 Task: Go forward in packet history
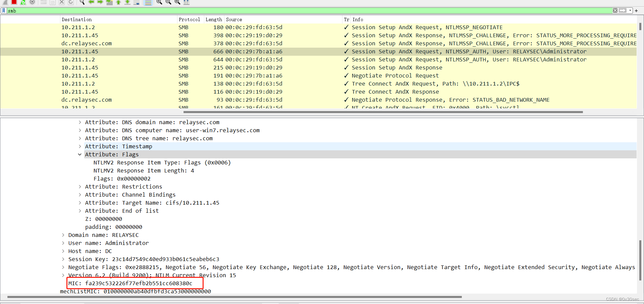[100, 2]
